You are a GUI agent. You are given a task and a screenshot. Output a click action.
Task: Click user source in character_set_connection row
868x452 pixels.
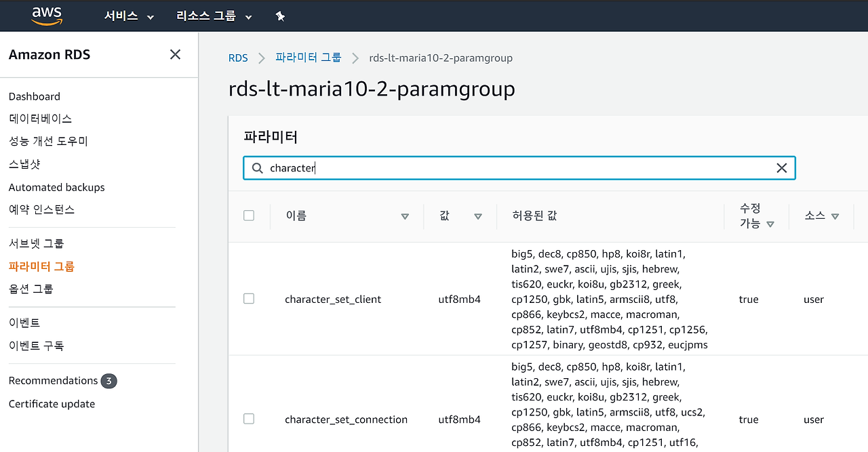[x=814, y=419]
